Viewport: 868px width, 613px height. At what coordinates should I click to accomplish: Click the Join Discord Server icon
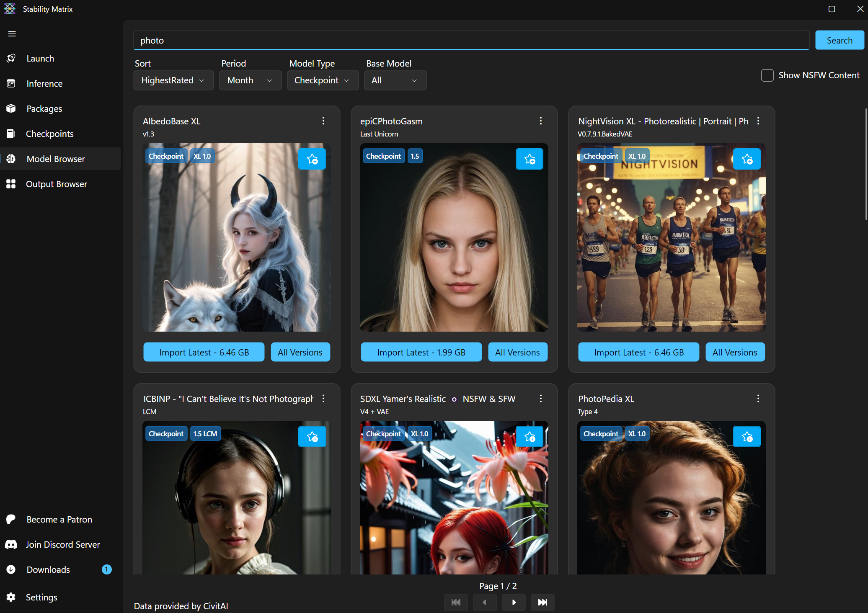(11, 544)
